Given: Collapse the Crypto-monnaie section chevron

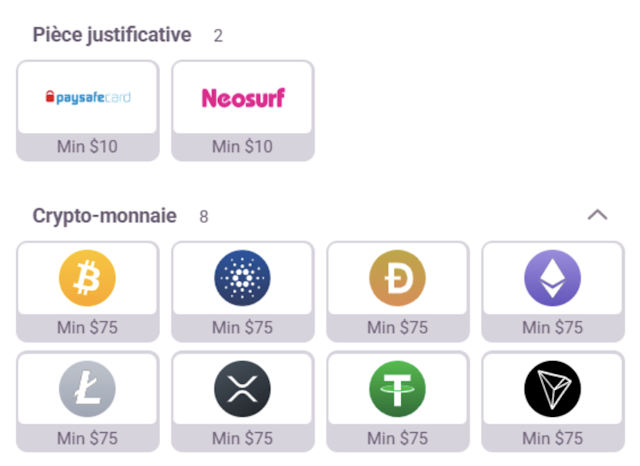Looking at the screenshot, I should click(x=597, y=215).
